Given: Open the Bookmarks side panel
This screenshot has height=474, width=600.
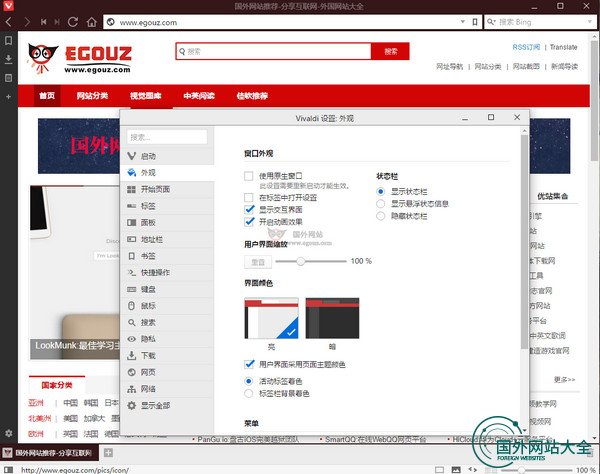Looking at the screenshot, I should tap(8, 41).
